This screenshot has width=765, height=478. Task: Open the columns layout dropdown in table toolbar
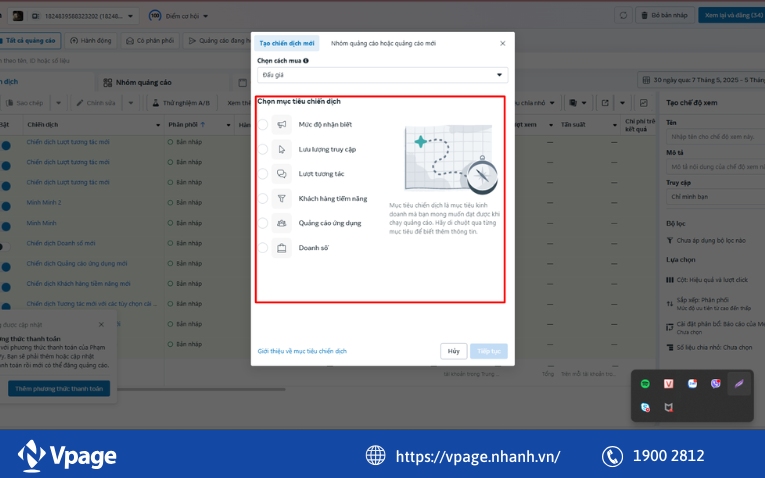(x=577, y=103)
